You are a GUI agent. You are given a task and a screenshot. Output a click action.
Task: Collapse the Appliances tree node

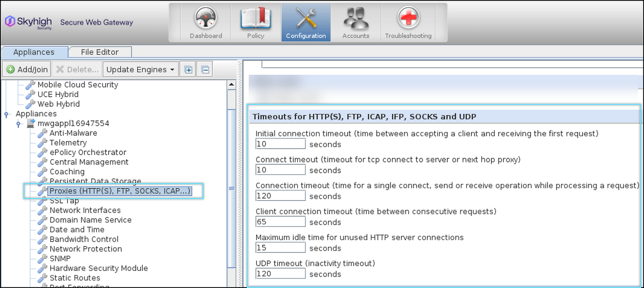[7, 114]
